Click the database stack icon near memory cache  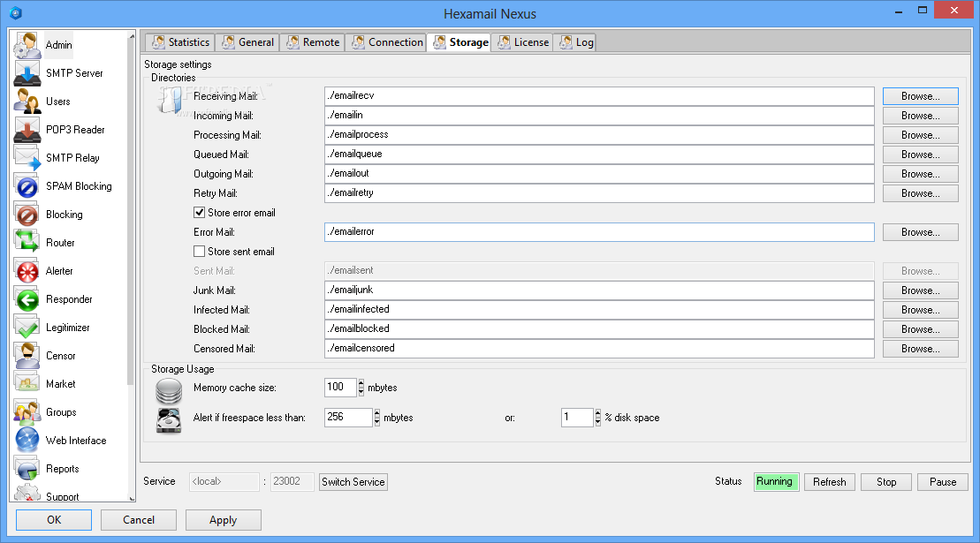point(169,391)
